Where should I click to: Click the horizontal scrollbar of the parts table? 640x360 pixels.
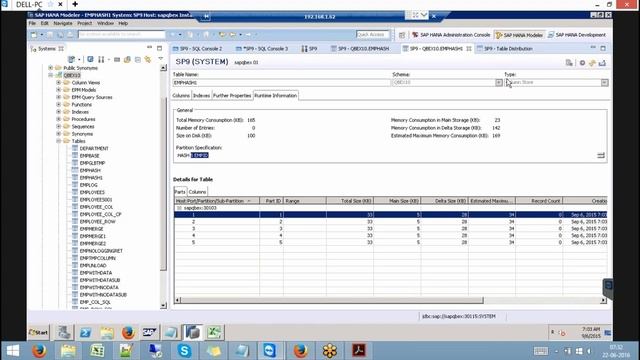[331, 300]
